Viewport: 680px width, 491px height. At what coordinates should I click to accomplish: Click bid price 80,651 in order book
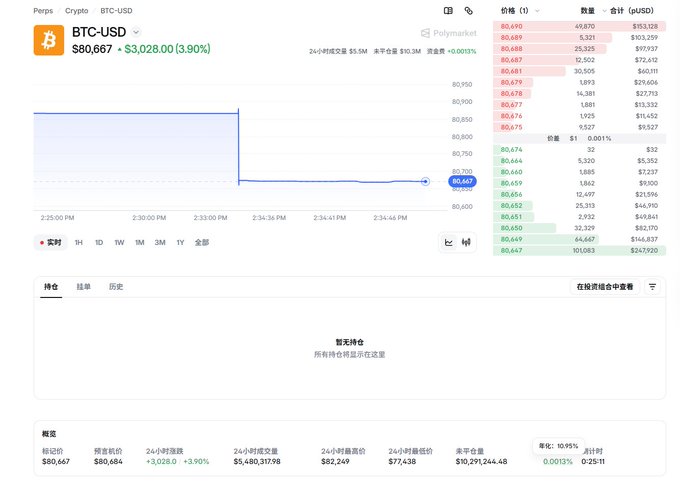(x=511, y=217)
